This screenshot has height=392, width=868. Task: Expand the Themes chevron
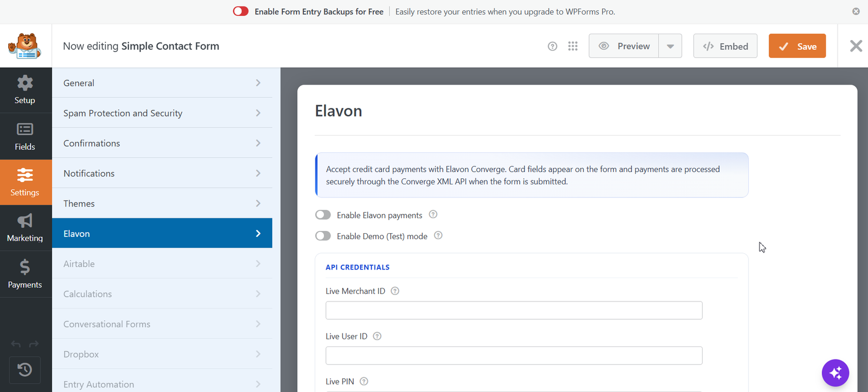click(x=258, y=203)
